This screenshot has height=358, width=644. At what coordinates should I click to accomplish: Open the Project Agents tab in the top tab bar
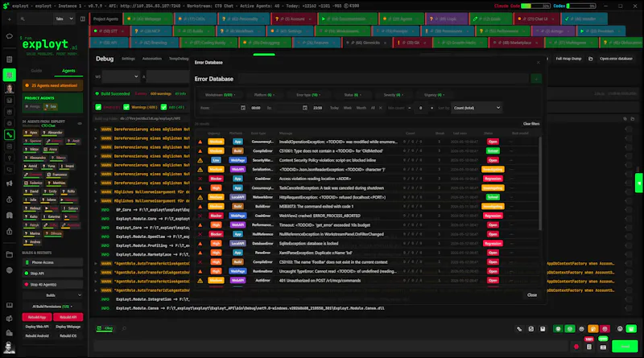[x=105, y=19]
